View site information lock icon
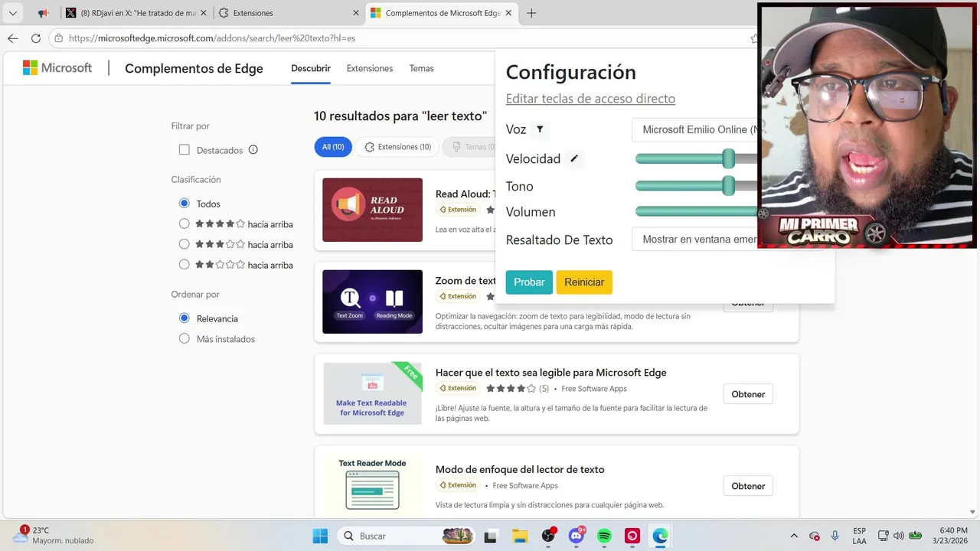The image size is (980, 551). pyautogui.click(x=59, y=38)
